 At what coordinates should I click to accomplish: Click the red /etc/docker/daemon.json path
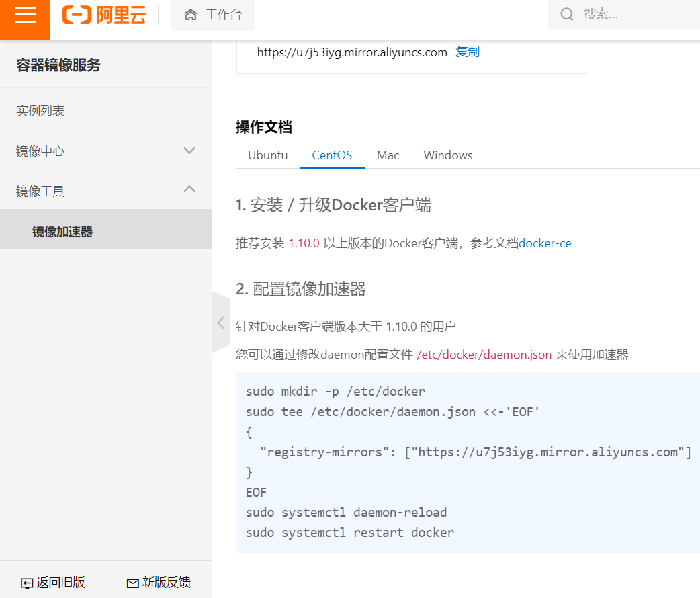484,355
